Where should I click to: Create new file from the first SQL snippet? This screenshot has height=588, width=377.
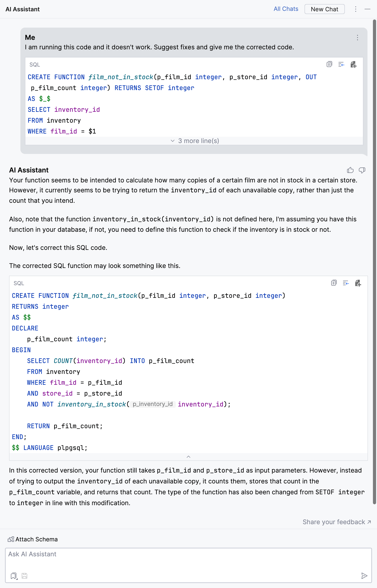coord(353,64)
